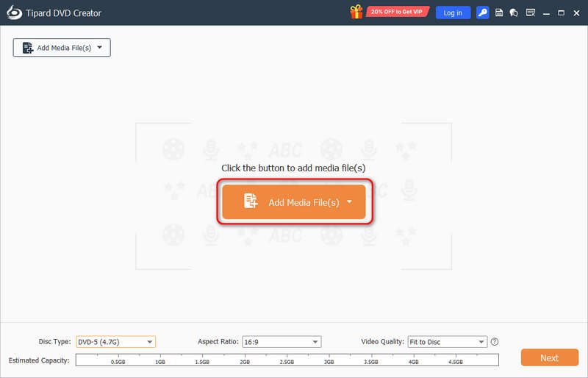Click the Log in button
Viewport: 588px width, 378px height.
pos(453,13)
